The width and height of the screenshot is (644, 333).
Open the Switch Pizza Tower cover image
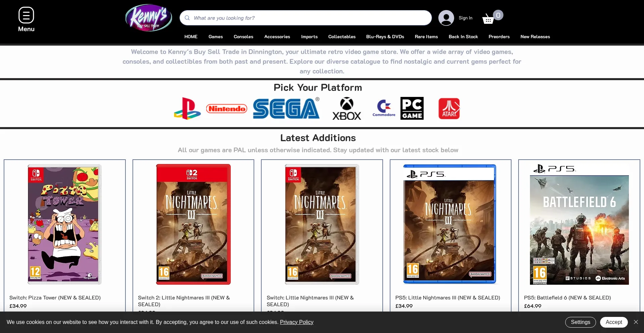(64, 224)
